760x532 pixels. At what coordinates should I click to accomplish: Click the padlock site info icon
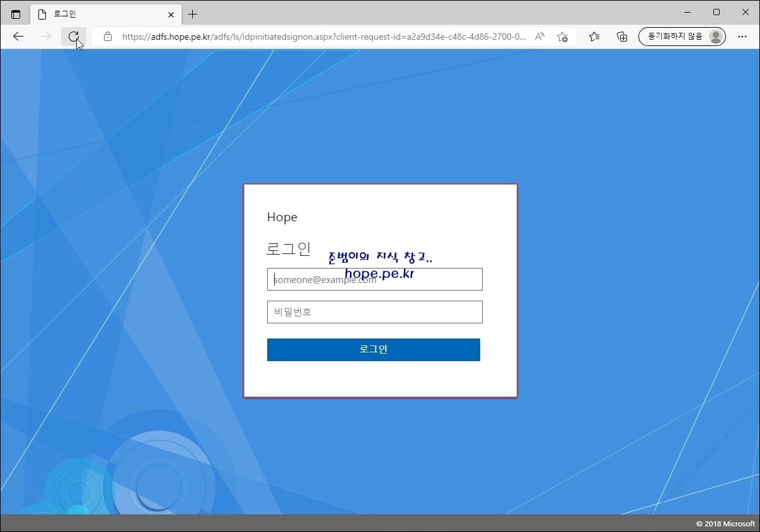108,37
